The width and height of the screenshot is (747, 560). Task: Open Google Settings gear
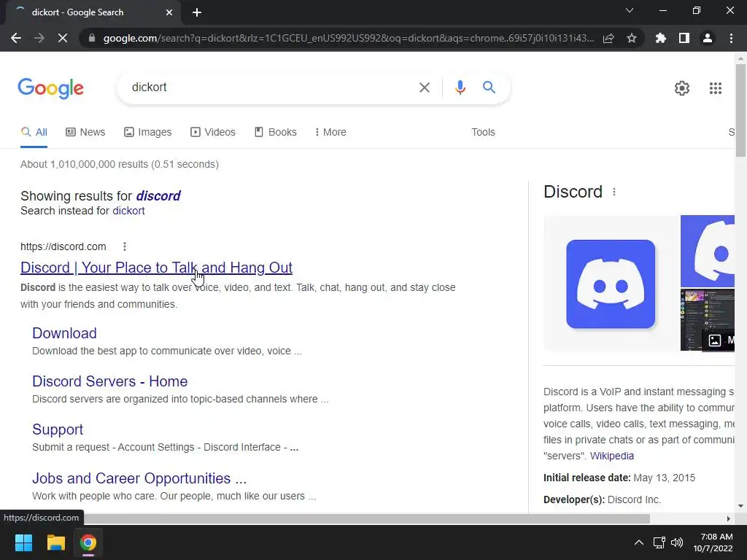pos(682,88)
